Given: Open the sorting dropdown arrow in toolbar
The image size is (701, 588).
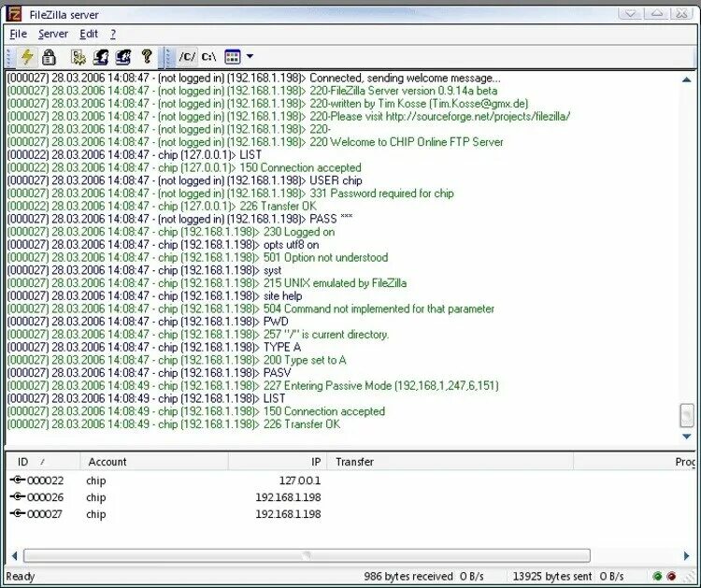Looking at the screenshot, I should (250, 56).
